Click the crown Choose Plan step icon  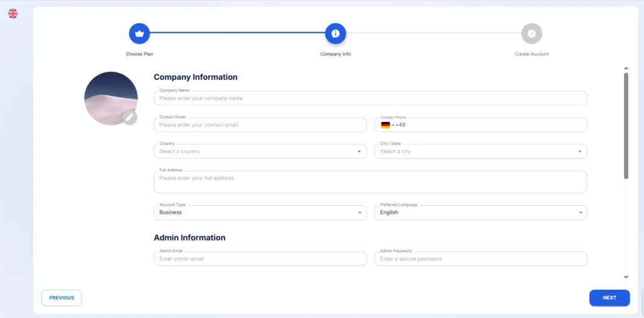[x=139, y=33]
